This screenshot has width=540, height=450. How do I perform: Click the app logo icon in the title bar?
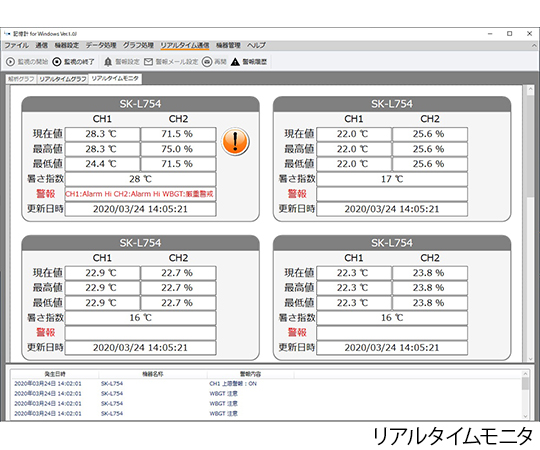(x=7, y=34)
